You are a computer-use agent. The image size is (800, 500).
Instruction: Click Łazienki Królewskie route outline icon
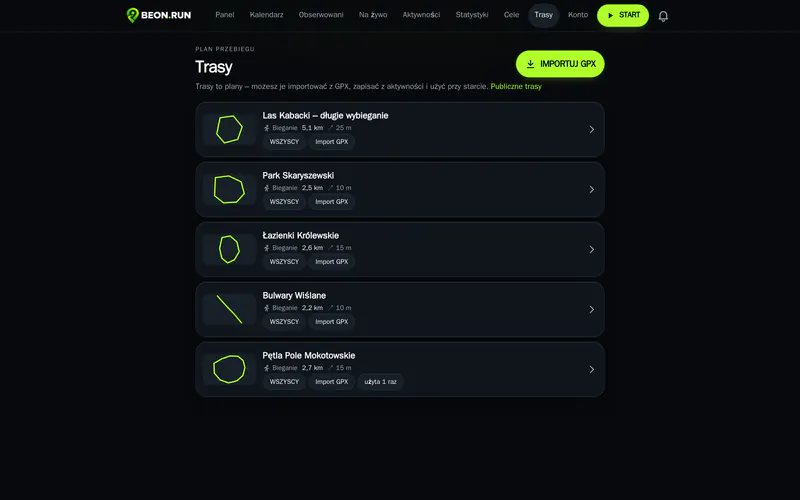229,249
